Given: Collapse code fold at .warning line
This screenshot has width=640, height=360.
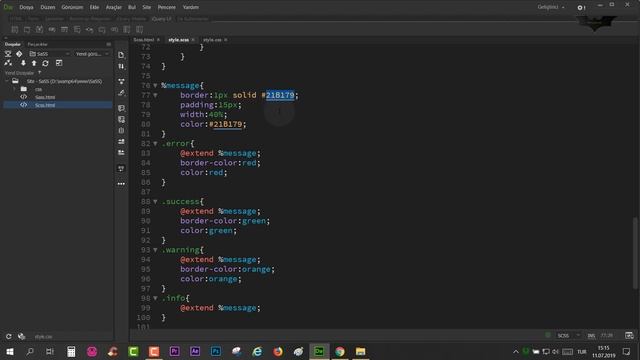Looking at the screenshot, I should (x=156, y=250).
